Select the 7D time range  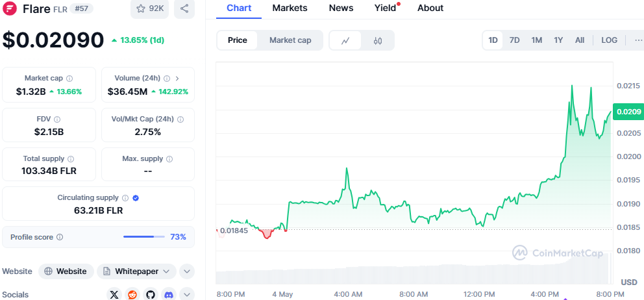[514, 40]
